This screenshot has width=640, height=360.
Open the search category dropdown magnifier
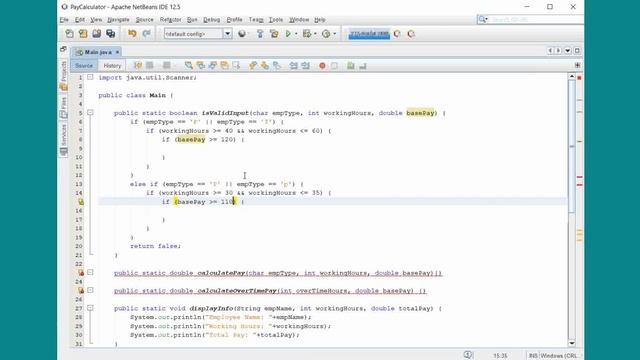483,20
